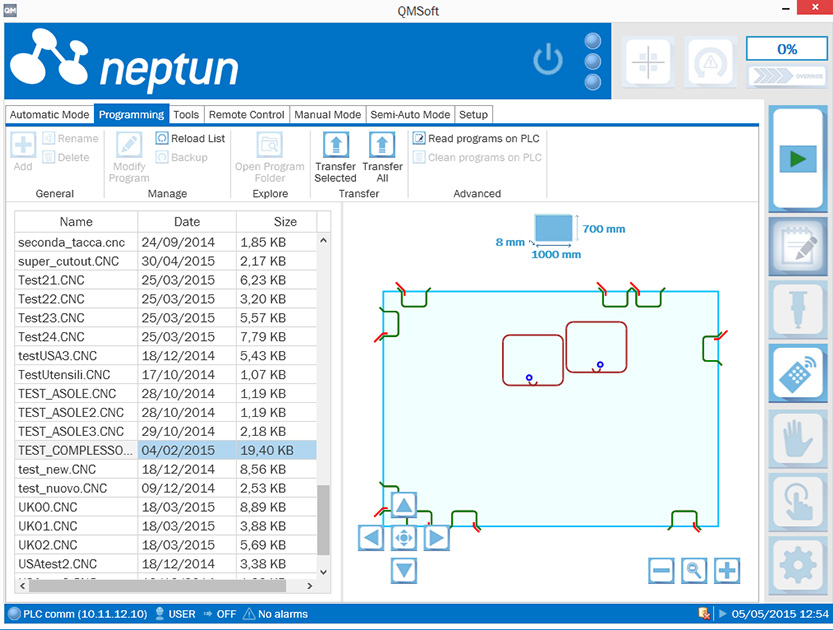
Task: Switch to the Automatic Mode tab
Action: pos(49,115)
